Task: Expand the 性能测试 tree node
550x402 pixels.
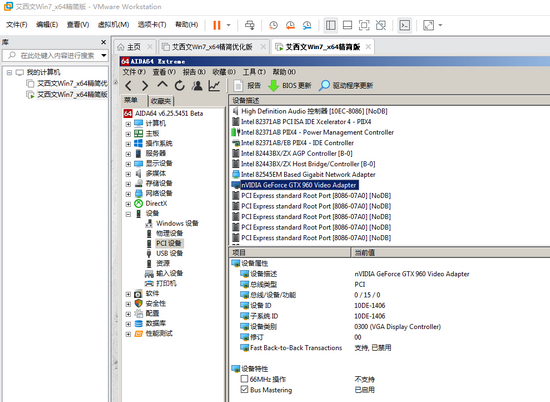Action: click(x=128, y=334)
